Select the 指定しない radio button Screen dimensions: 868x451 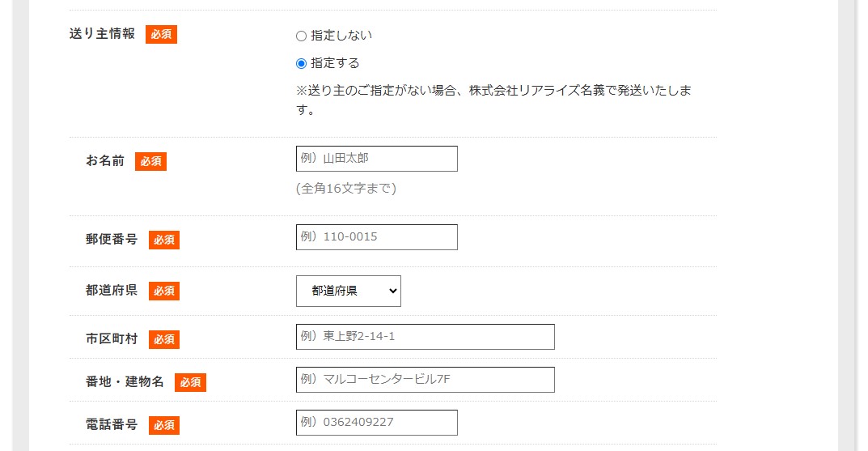coord(301,36)
